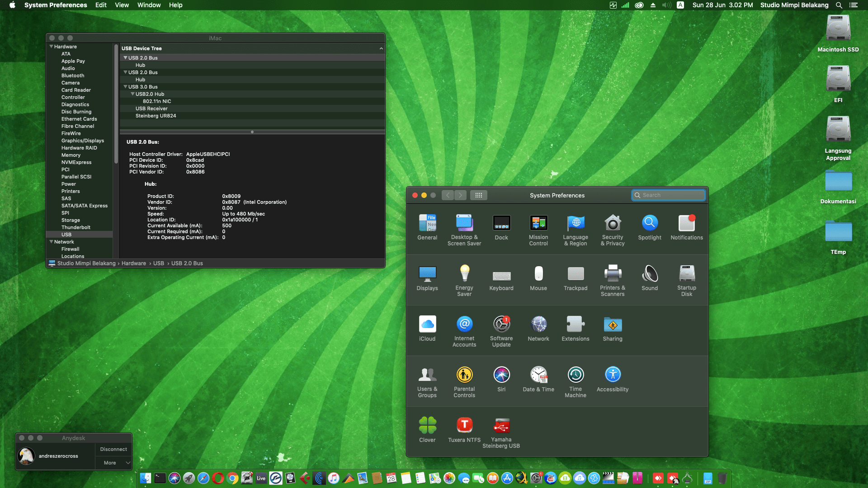Select the Macintosh SSD desktop drive
This screenshot has width=868, height=488.
tap(838, 34)
